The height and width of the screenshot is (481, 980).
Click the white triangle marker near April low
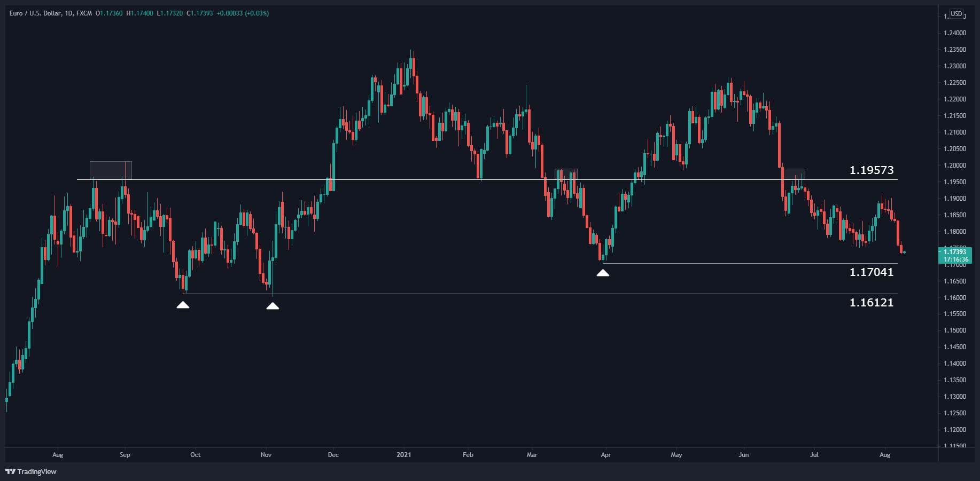point(604,273)
